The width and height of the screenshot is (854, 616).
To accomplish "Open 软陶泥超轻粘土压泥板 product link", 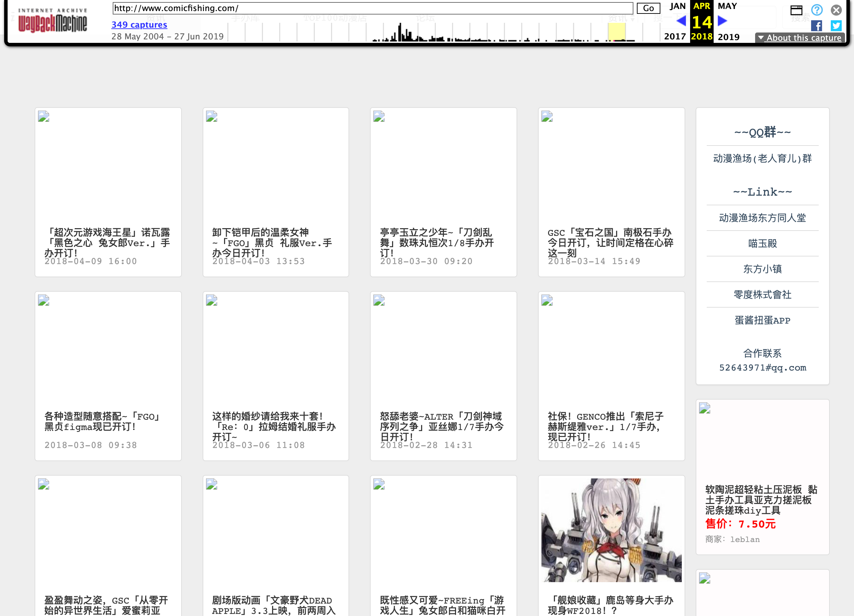I will (x=761, y=500).
